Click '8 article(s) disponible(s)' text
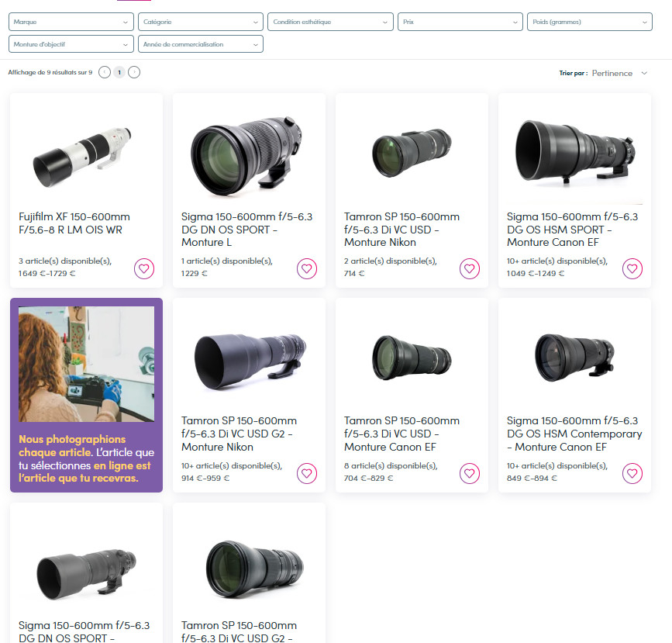Image resolution: width=672 pixels, height=643 pixels. tap(391, 465)
